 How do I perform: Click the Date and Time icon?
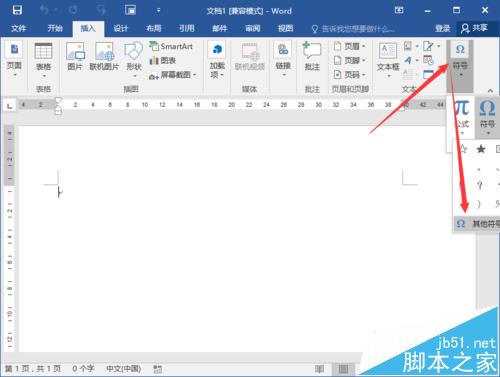(428, 60)
